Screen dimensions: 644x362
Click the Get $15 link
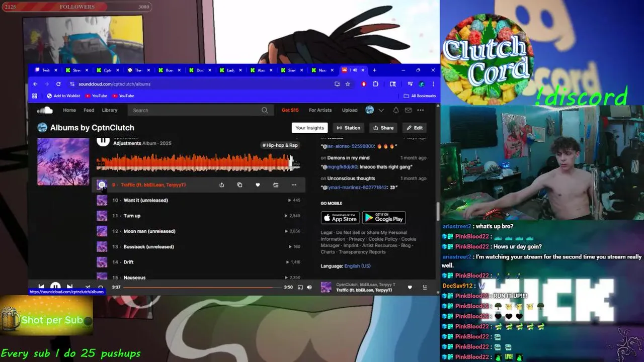tap(290, 110)
